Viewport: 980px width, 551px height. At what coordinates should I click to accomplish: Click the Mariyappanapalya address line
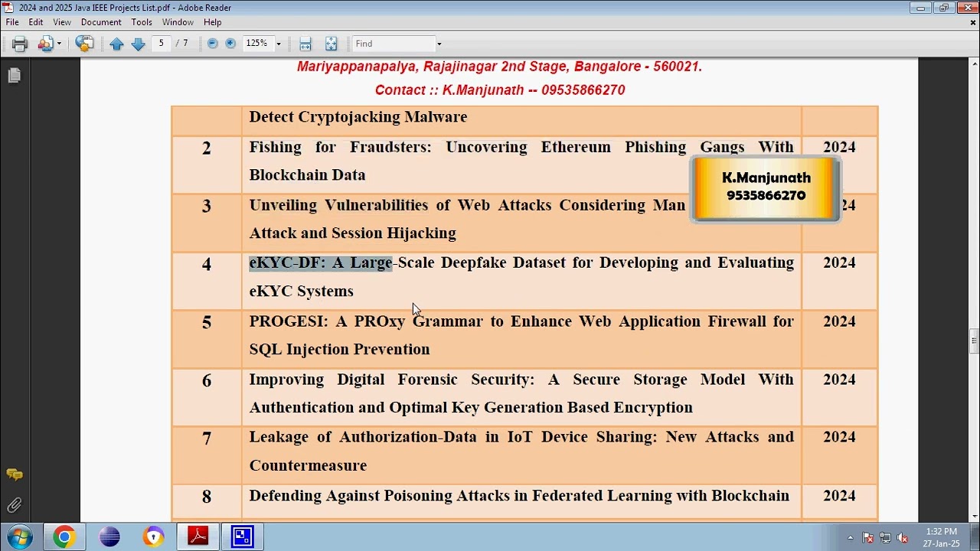500,67
